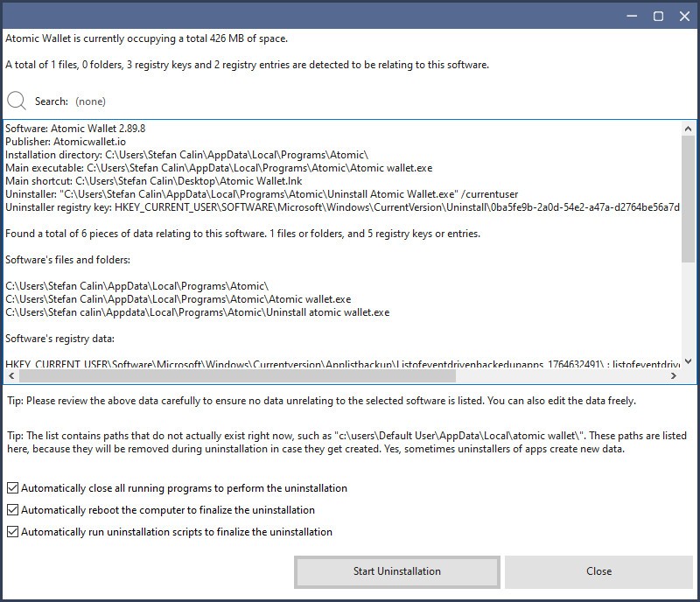Click the 'Uninstall atomic wallet.exe' path line
Screen dimensions: 700x602
[198, 312]
